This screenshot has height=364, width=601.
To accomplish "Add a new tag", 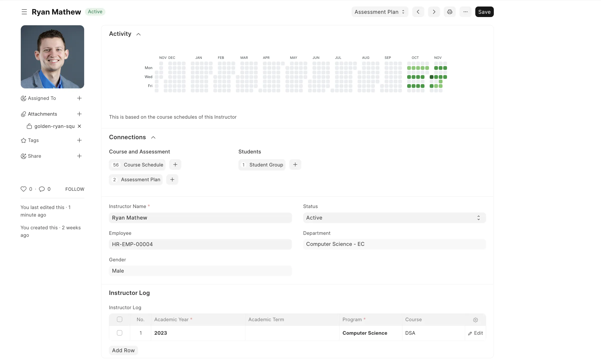I will click(79, 140).
